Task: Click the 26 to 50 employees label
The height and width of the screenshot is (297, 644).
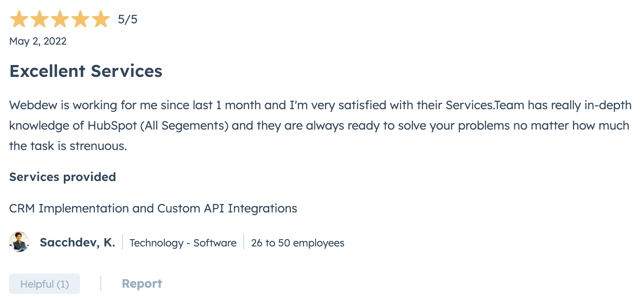Action: pyautogui.click(x=297, y=243)
